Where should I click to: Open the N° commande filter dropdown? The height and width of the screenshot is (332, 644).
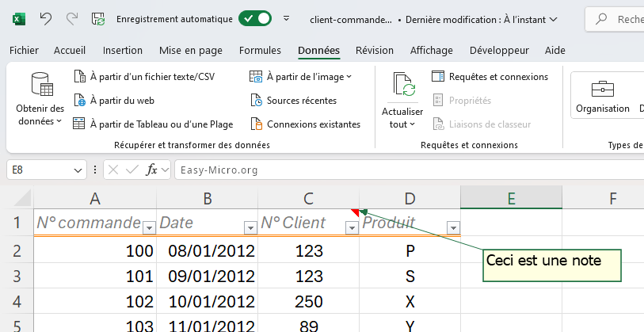pos(149,227)
